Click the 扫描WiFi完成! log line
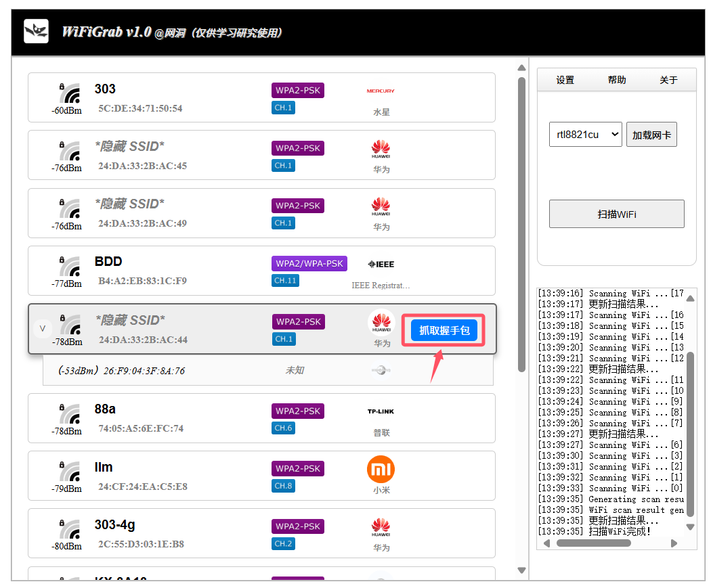 (595, 531)
